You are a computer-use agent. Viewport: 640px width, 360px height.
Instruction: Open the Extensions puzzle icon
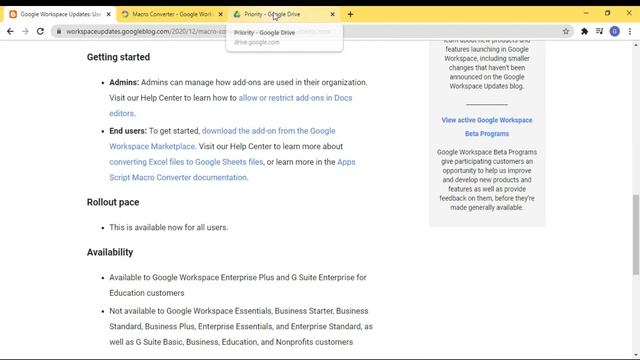[584, 31]
